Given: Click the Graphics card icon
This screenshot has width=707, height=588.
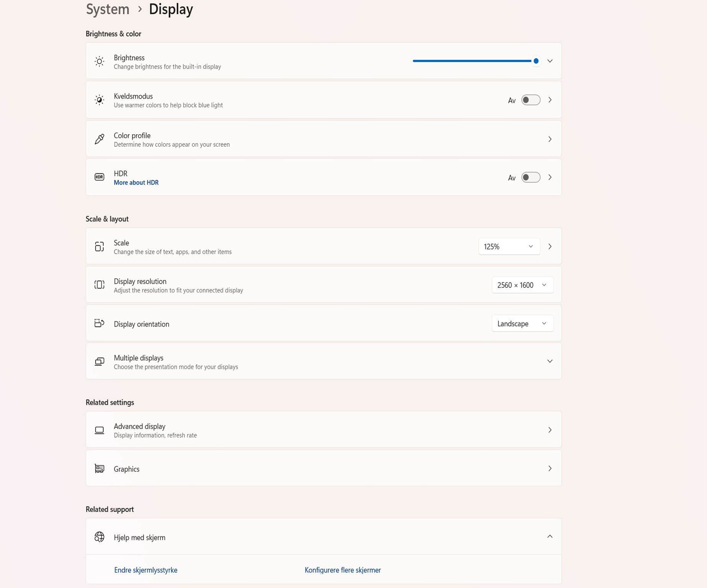Looking at the screenshot, I should tap(99, 469).
